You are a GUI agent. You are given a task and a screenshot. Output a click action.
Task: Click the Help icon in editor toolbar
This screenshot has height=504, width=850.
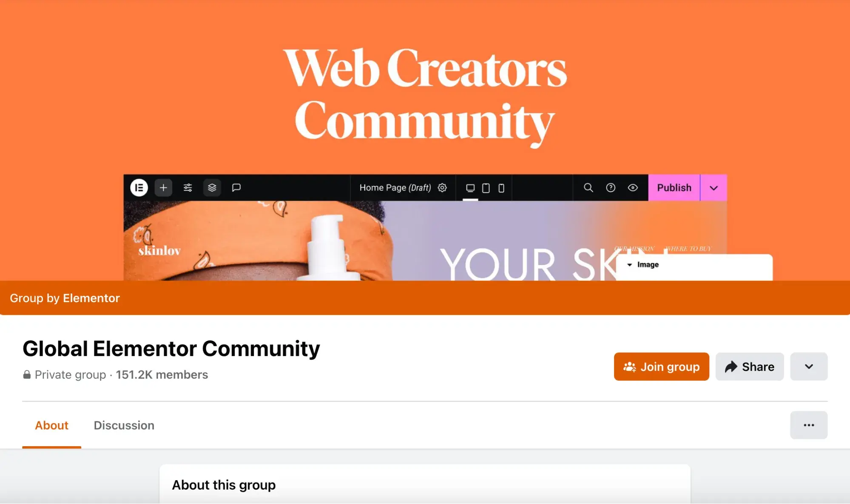tap(611, 187)
